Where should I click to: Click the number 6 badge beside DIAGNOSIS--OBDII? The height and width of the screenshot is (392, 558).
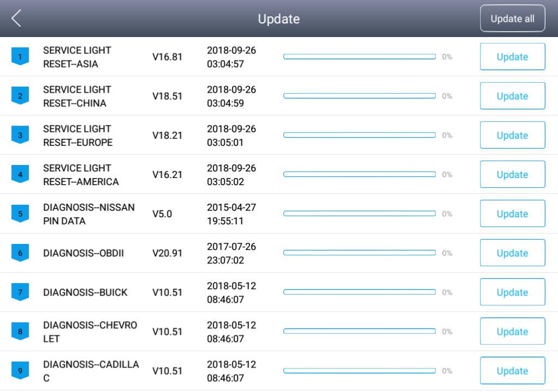coord(20,253)
